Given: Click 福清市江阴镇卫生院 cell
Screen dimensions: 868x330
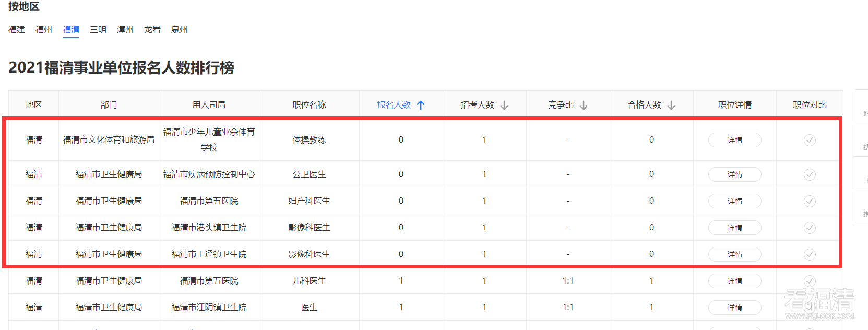Looking at the screenshot, I should 209,308.
